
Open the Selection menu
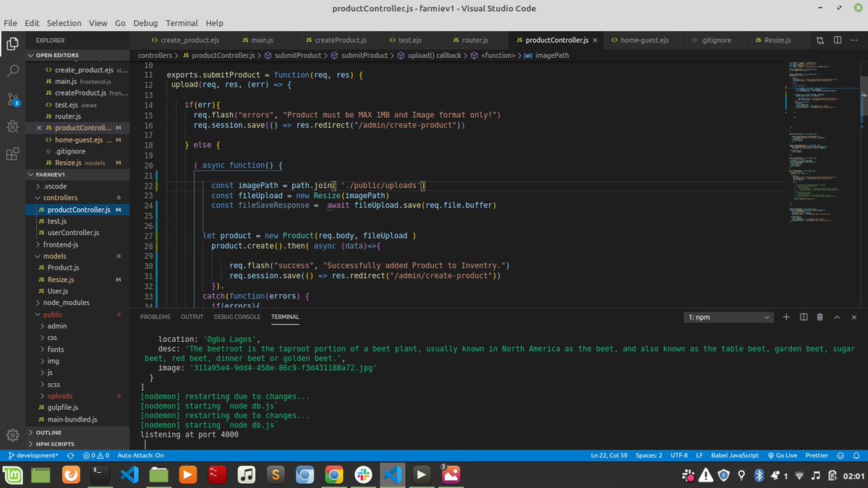[x=64, y=23]
